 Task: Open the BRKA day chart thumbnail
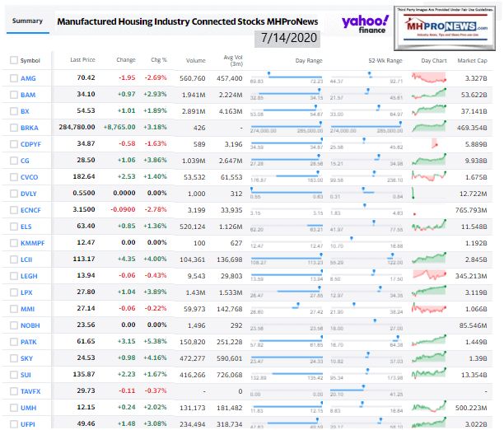(x=432, y=127)
